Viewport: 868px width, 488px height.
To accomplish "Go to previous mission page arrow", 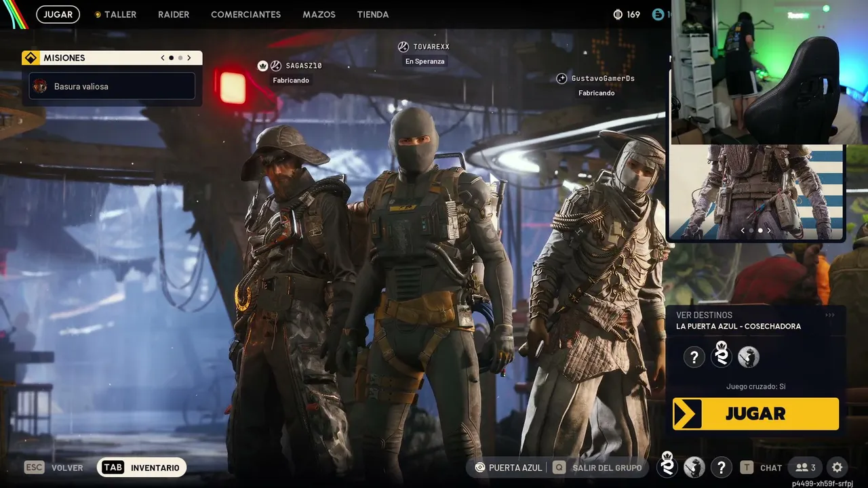I will click(x=163, y=58).
